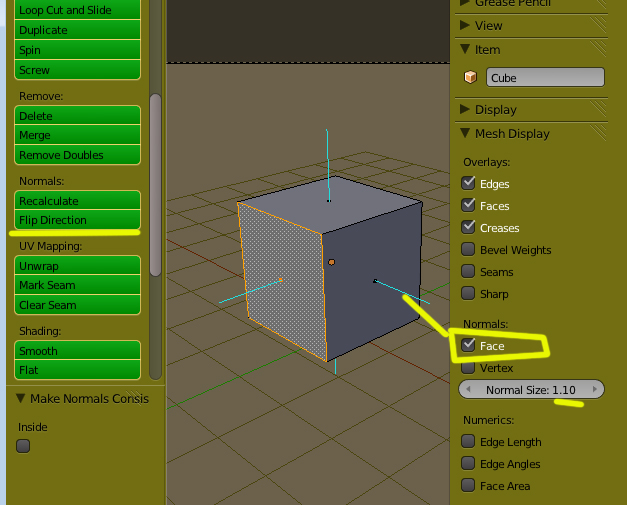Enable Face Area numerics
Viewport: 627px width, 505px height.
tap(468, 485)
